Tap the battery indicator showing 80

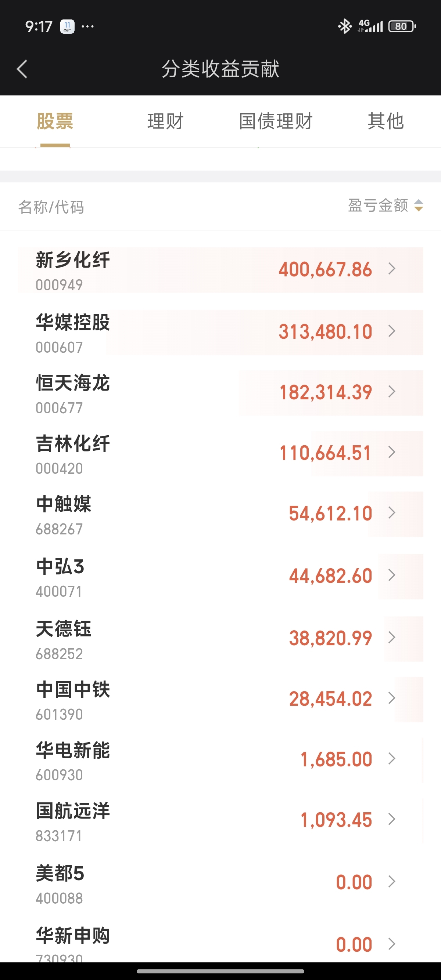tap(402, 26)
